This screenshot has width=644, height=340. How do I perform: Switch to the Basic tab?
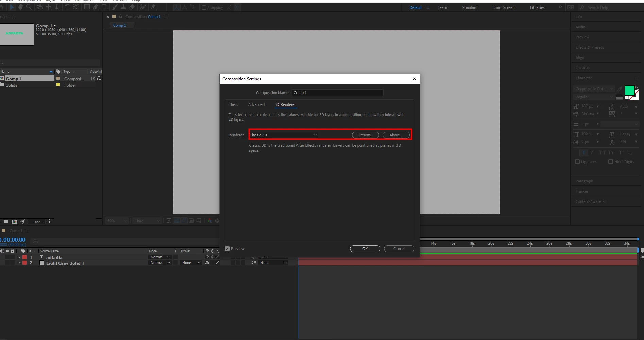pos(234,104)
